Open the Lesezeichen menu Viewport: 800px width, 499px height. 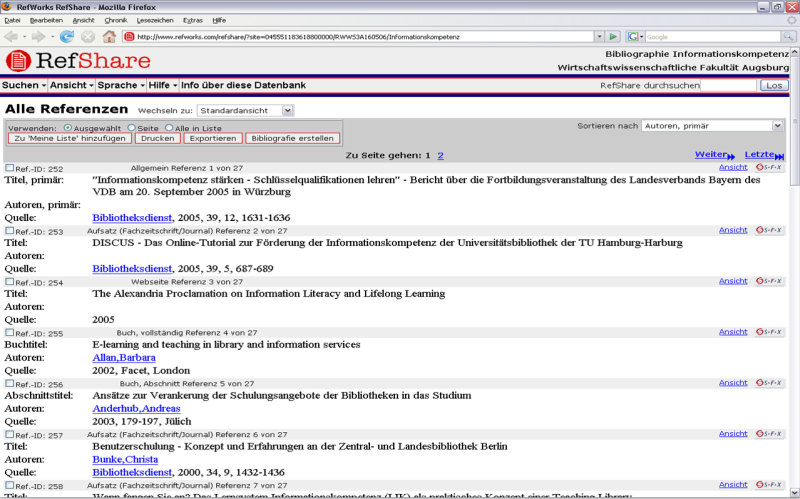(155, 20)
